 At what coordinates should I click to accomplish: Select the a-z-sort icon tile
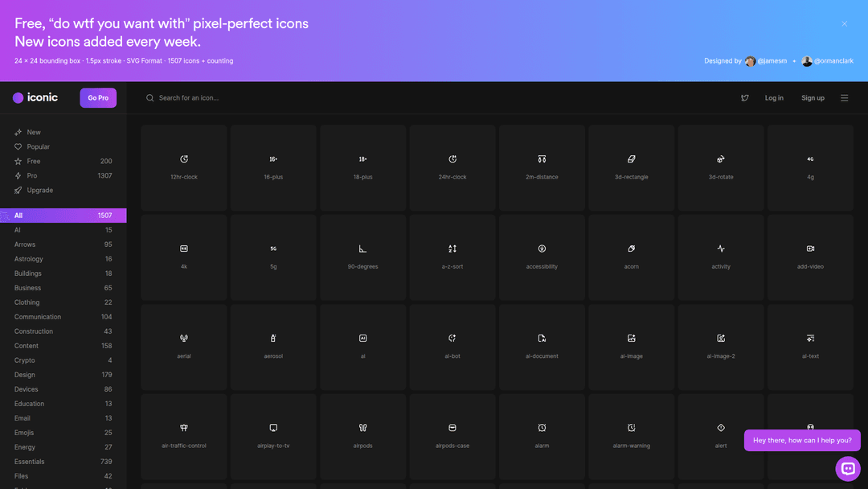click(452, 257)
